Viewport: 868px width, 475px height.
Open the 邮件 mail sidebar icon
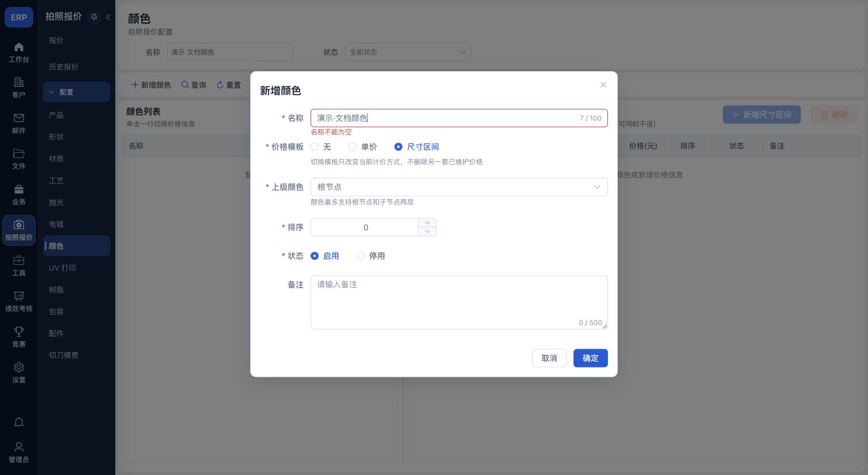(19, 123)
